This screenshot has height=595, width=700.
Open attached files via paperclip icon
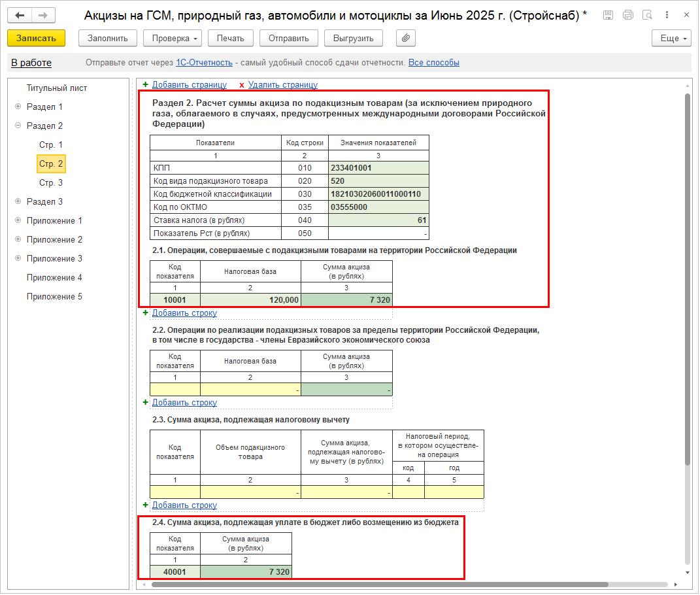406,39
